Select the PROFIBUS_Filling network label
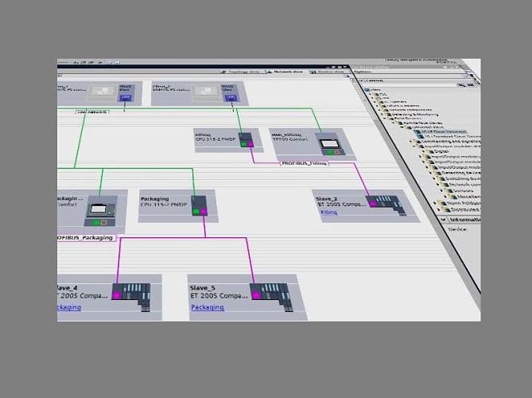The height and width of the screenshot is (398, 532). 304,163
